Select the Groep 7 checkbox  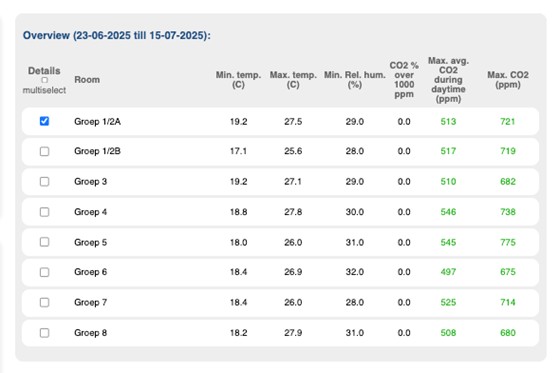coord(44,302)
